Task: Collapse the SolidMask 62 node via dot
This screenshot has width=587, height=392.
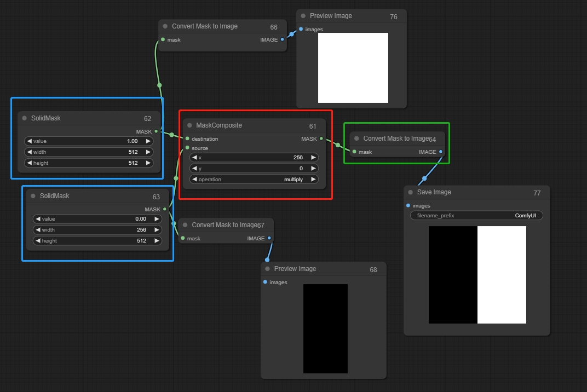Action: pyautogui.click(x=25, y=118)
